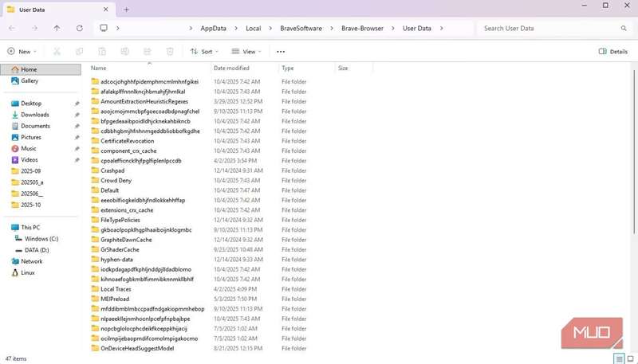Toggle the Details pane

point(613,51)
